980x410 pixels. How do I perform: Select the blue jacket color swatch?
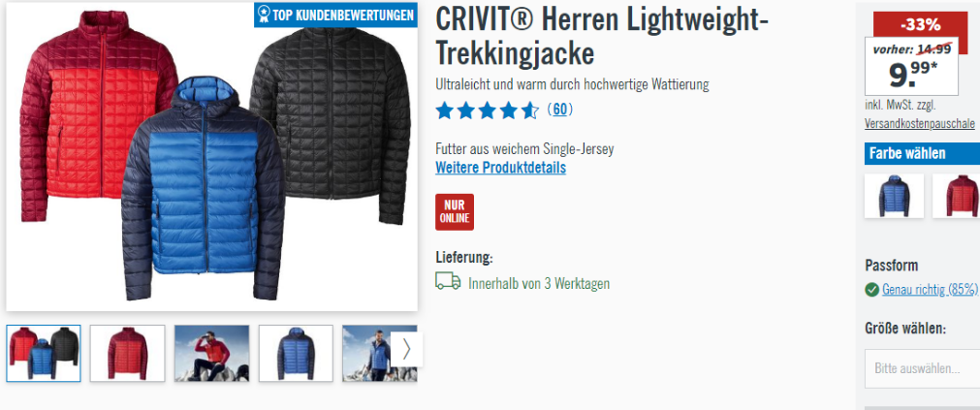(x=894, y=196)
